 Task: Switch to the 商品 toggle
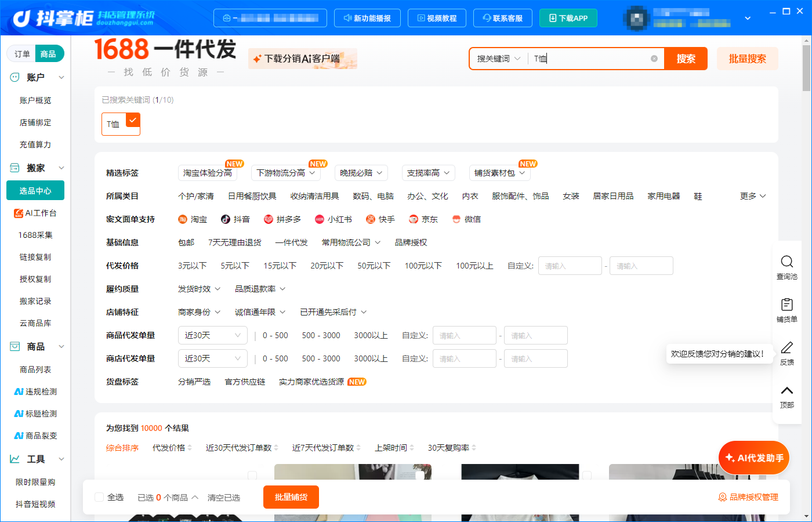[49, 54]
